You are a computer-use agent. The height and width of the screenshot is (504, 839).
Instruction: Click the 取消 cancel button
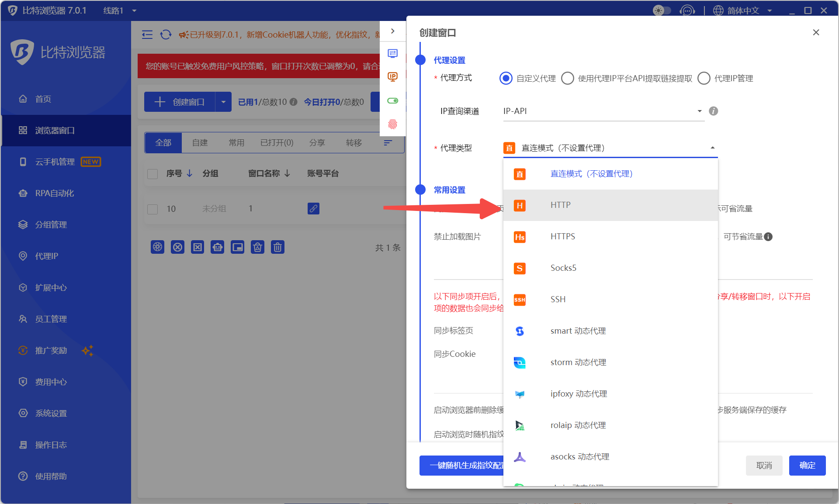(x=764, y=466)
